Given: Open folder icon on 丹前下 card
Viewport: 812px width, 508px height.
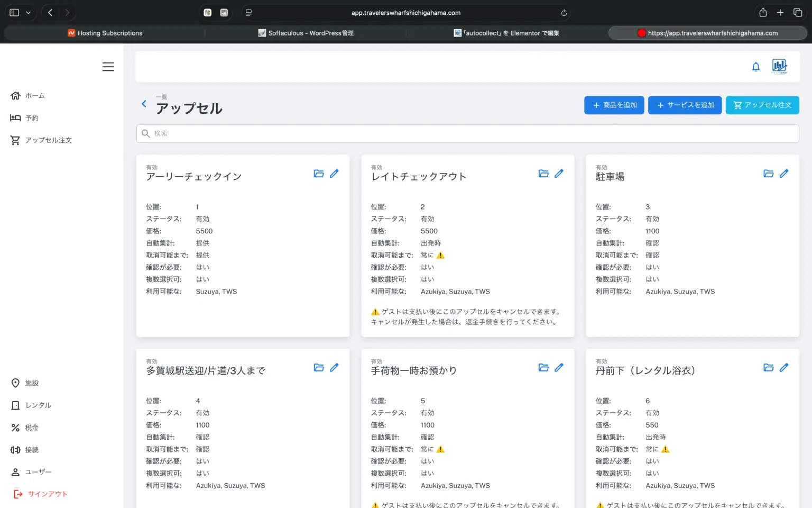Looking at the screenshot, I should click(768, 368).
